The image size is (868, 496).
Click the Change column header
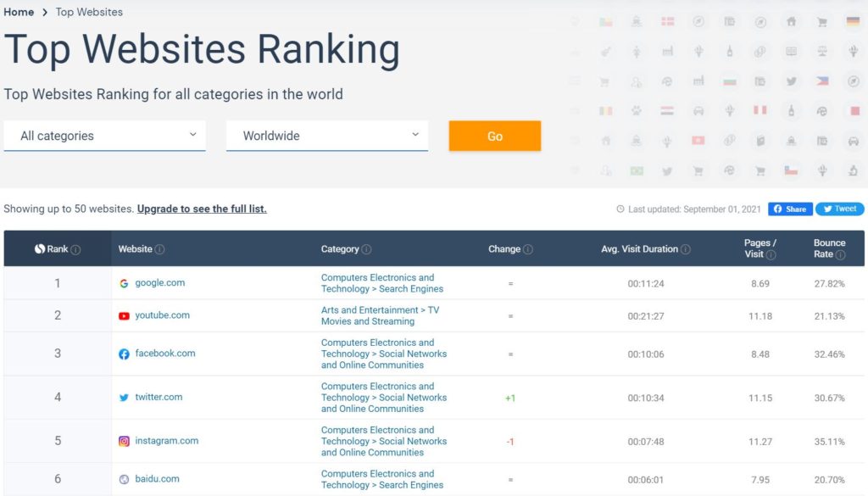tap(504, 249)
